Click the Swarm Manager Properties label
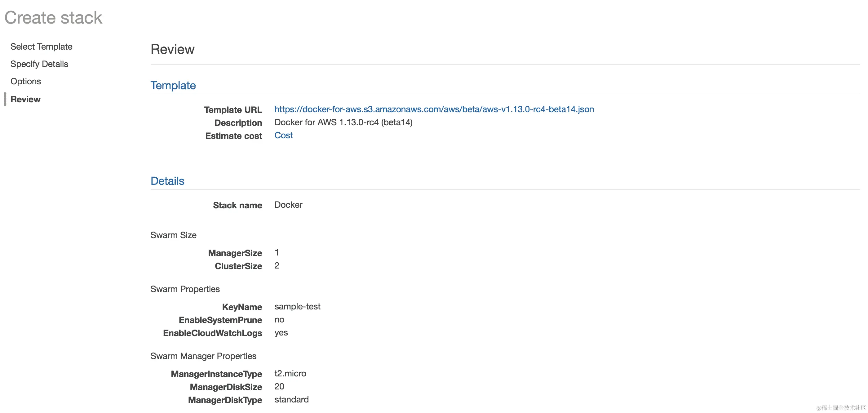Image resolution: width=868 pixels, height=413 pixels. click(203, 356)
